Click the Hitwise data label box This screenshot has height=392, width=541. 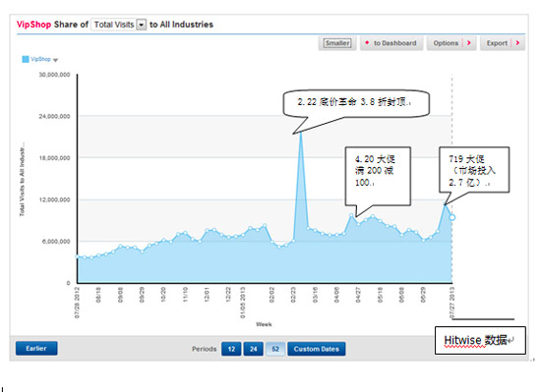(480, 340)
